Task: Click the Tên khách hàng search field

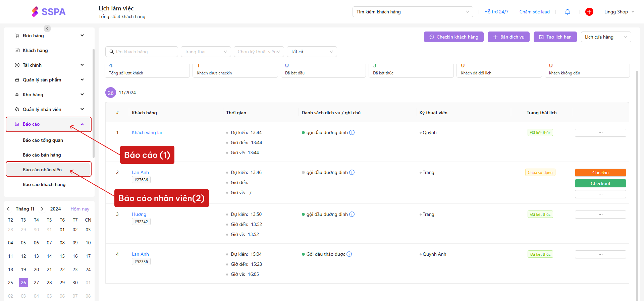Action: tap(142, 52)
